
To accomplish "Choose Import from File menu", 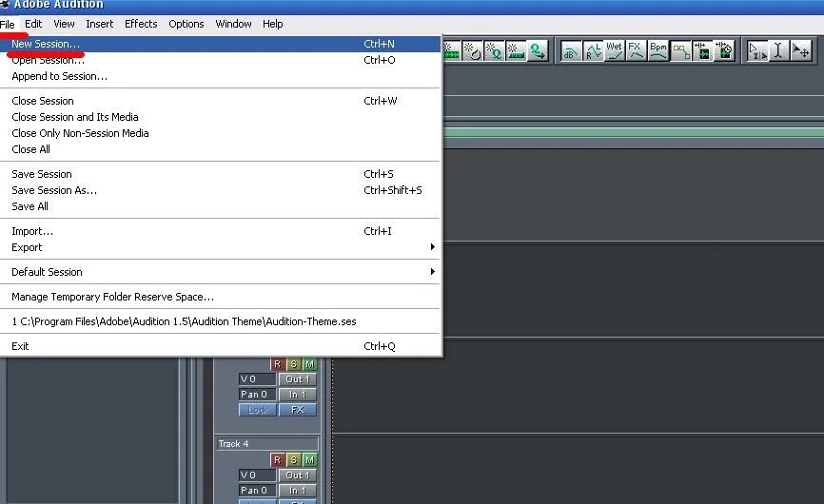I will [x=220, y=231].
